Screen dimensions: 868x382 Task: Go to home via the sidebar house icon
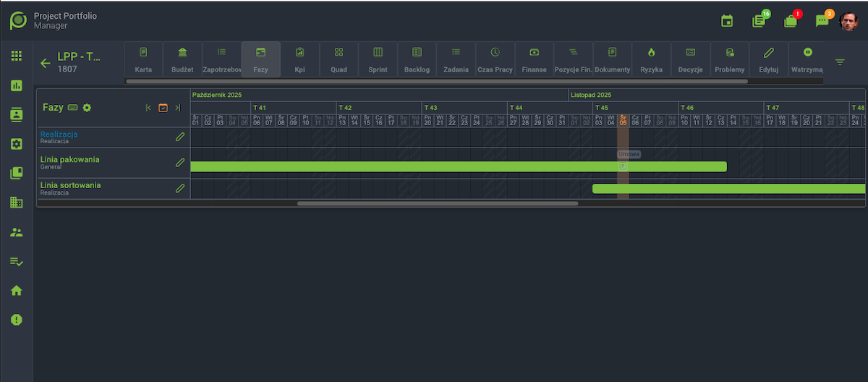point(16,291)
